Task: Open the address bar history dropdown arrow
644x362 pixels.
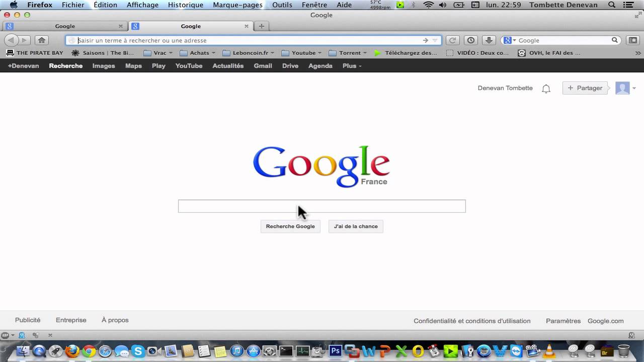Action: coord(435,40)
